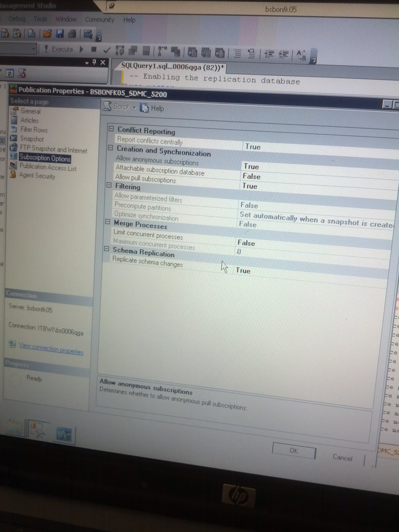This screenshot has width=399, height=532.
Task: Click the FTP Snapshot and Internet page icon
Action: coord(13,147)
